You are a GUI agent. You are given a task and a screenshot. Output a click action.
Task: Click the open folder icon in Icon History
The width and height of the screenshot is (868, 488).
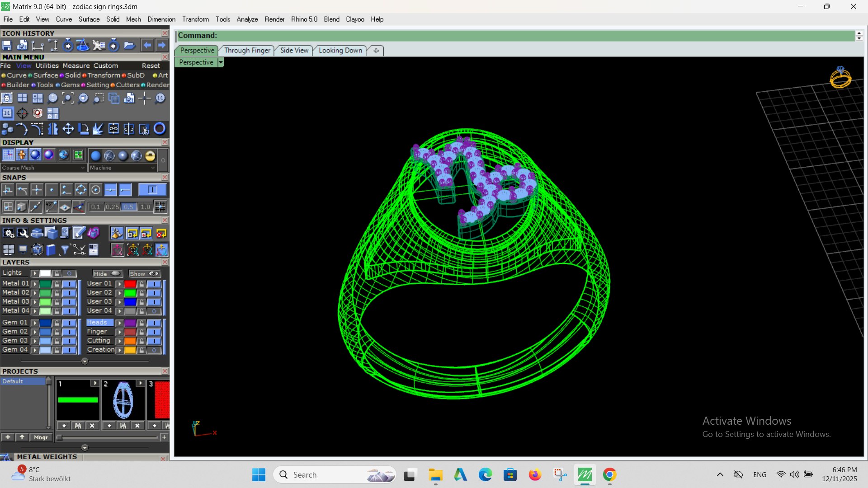(129, 45)
